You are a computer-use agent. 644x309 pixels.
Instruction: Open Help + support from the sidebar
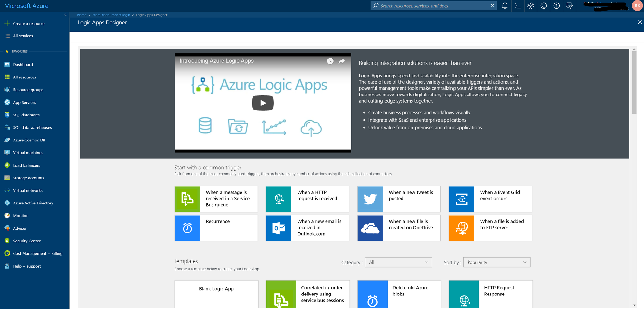(27, 266)
